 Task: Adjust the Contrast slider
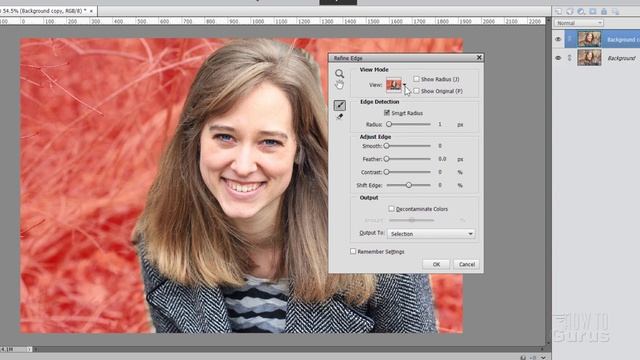(408, 172)
